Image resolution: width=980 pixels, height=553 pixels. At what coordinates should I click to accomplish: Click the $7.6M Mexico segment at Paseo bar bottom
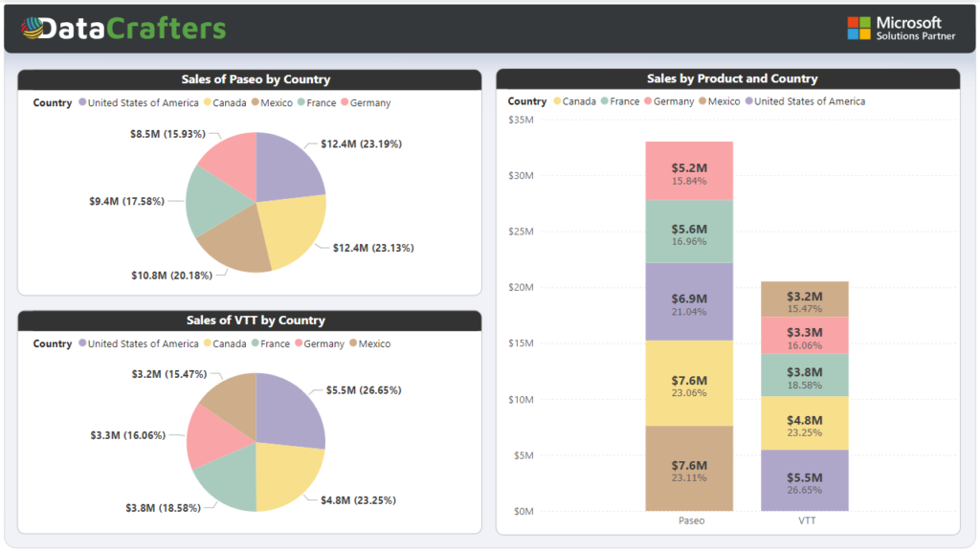(689, 469)
